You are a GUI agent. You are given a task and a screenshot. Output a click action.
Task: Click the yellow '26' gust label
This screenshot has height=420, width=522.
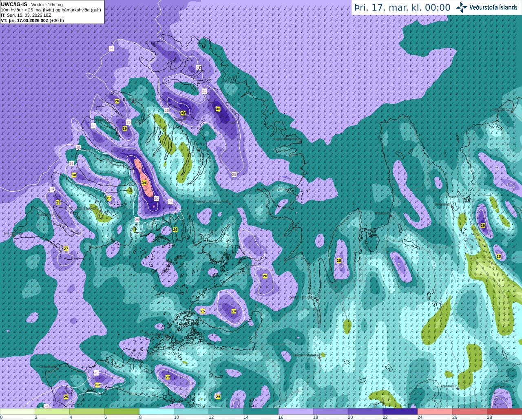click(175, 230)
